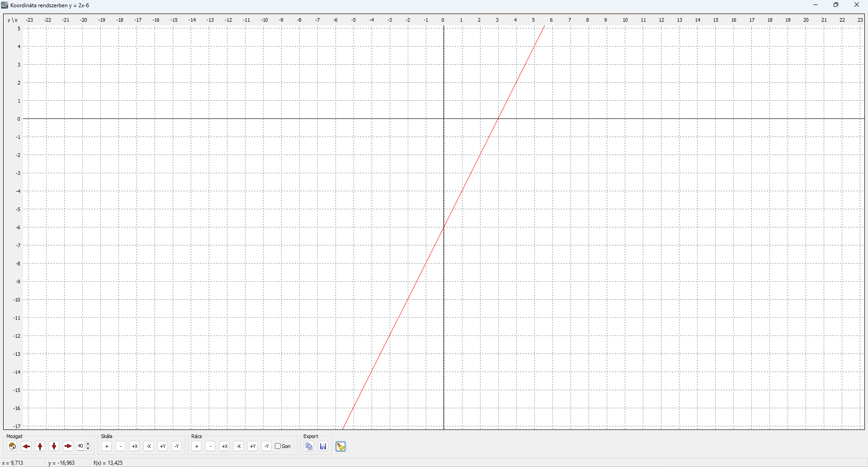Click the + button in Skála group
868x467 pixels.
point(107,447)
